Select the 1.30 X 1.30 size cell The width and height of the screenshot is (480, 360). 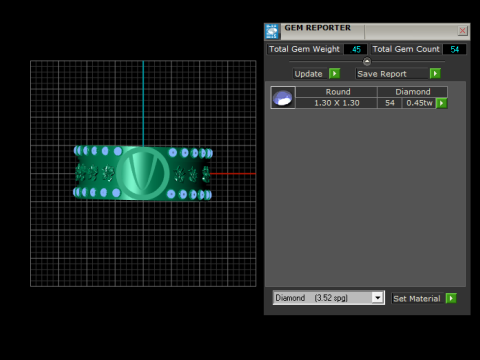pos(337,103)
